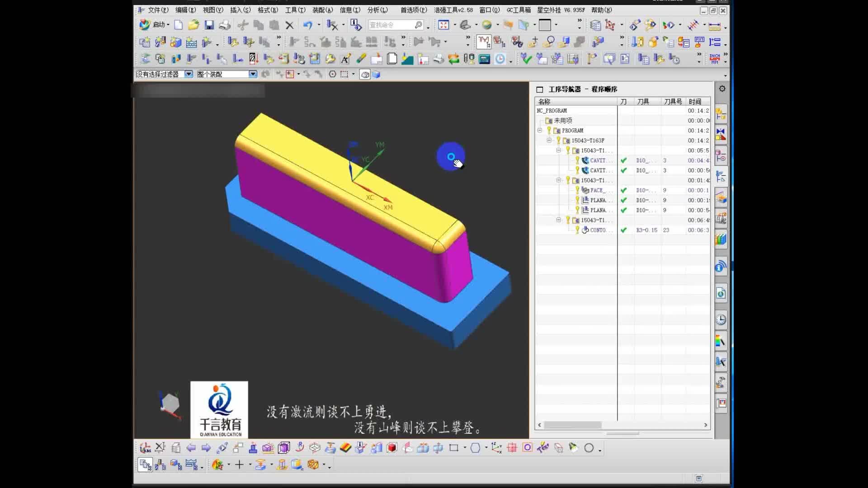Open the dropdown arrow next to Undo
The width and height of the screenshot is (868, 488).
319,25
